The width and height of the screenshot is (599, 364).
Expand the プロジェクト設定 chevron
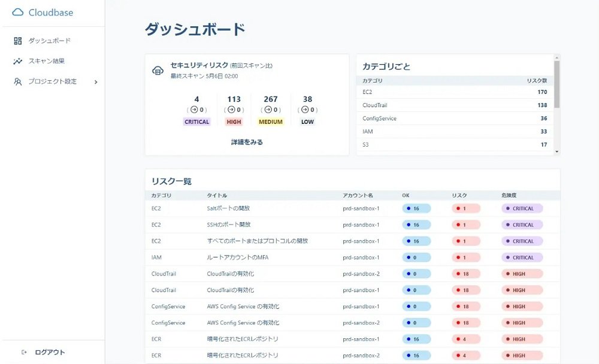[x=96, y=82]
